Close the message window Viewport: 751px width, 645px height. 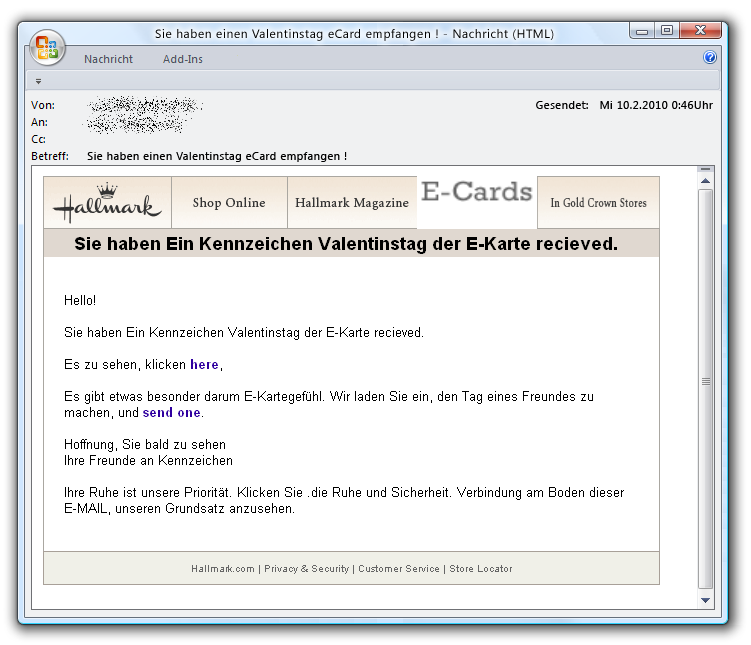click(700, 31)
